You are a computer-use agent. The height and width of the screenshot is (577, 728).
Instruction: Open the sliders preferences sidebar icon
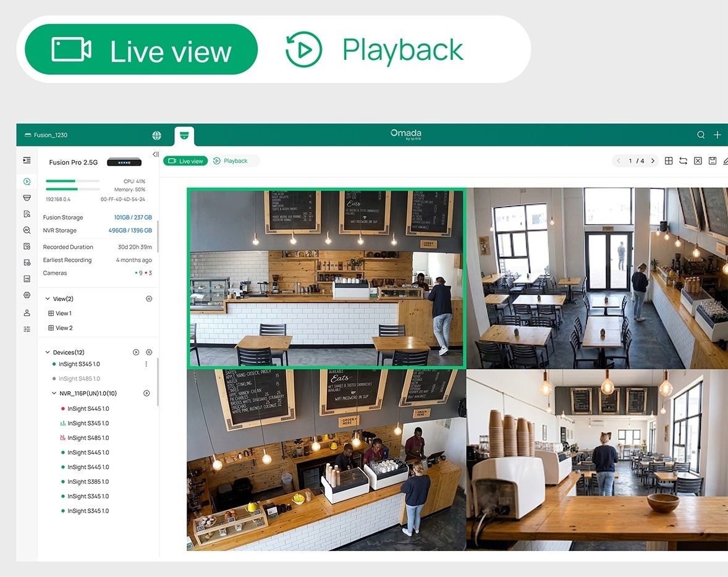coord(27,329)
